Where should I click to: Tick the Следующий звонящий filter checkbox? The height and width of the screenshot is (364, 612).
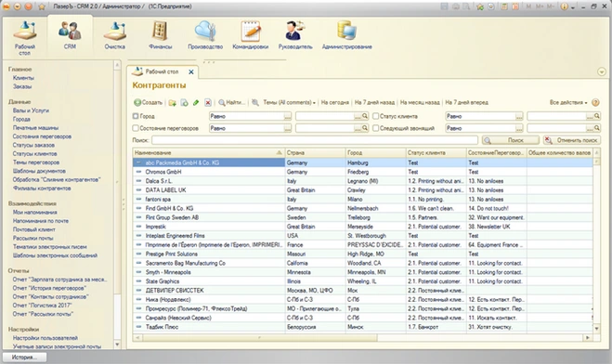click(x=375, y=128)
